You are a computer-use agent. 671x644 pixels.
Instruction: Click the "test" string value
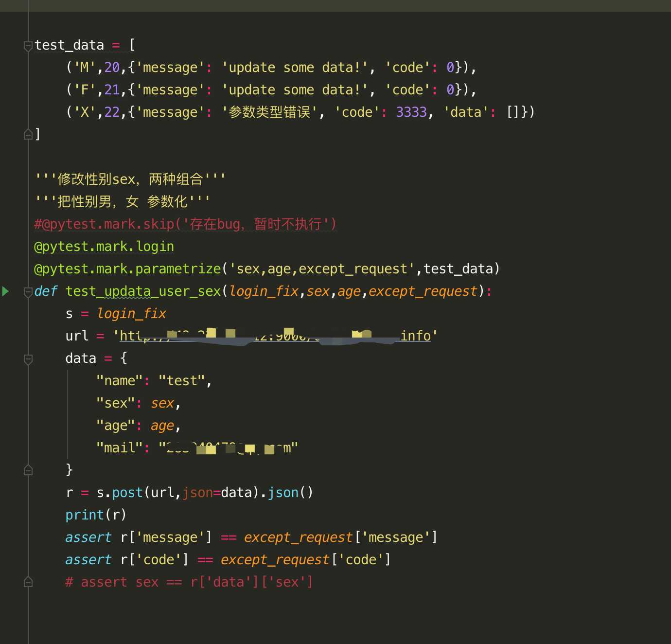(x=182, y=381)
